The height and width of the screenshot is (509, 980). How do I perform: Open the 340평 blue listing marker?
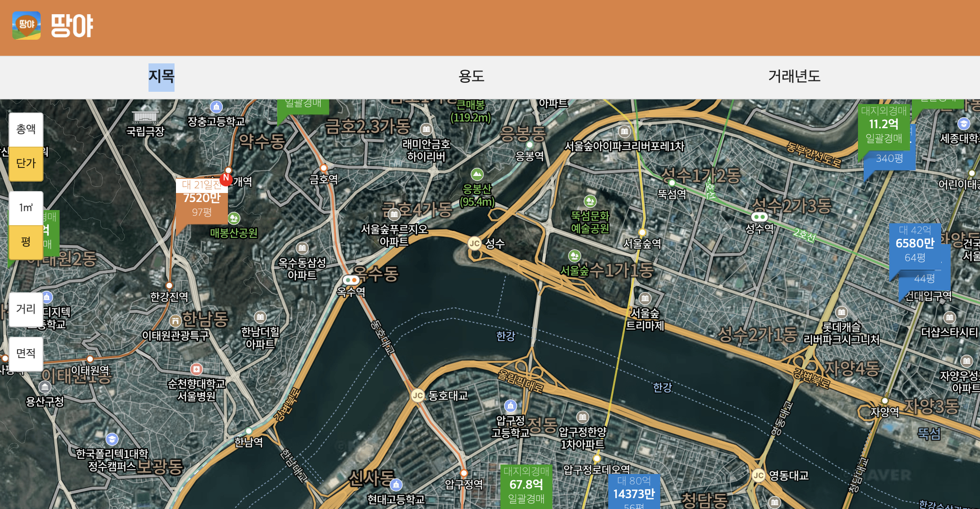point(890,159)
